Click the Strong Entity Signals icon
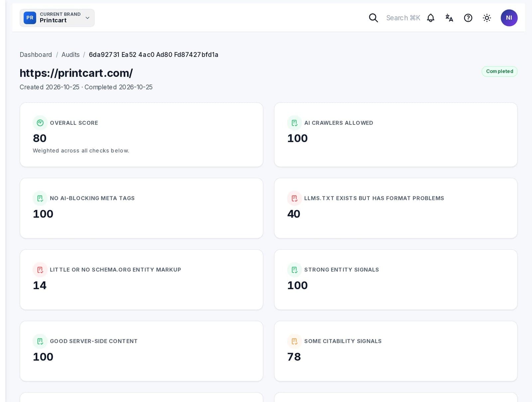The width and height of the screenshot is (532, 402). [x=295, y=270]
